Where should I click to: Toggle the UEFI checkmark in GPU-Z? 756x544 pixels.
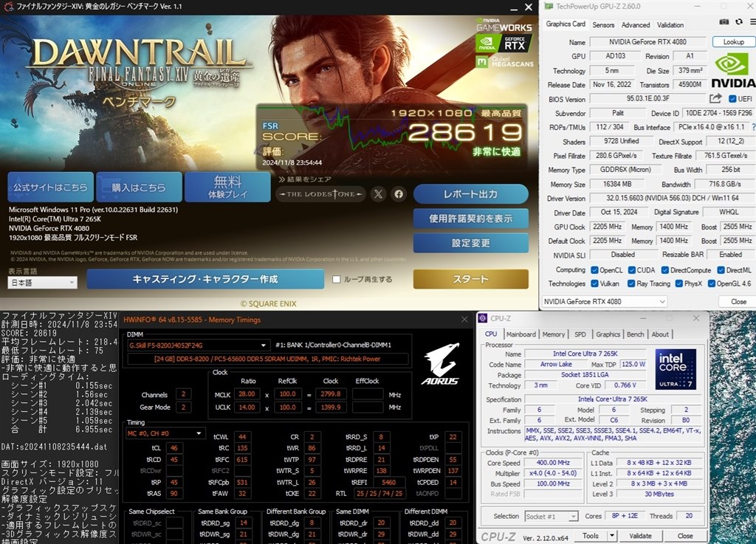731,98
